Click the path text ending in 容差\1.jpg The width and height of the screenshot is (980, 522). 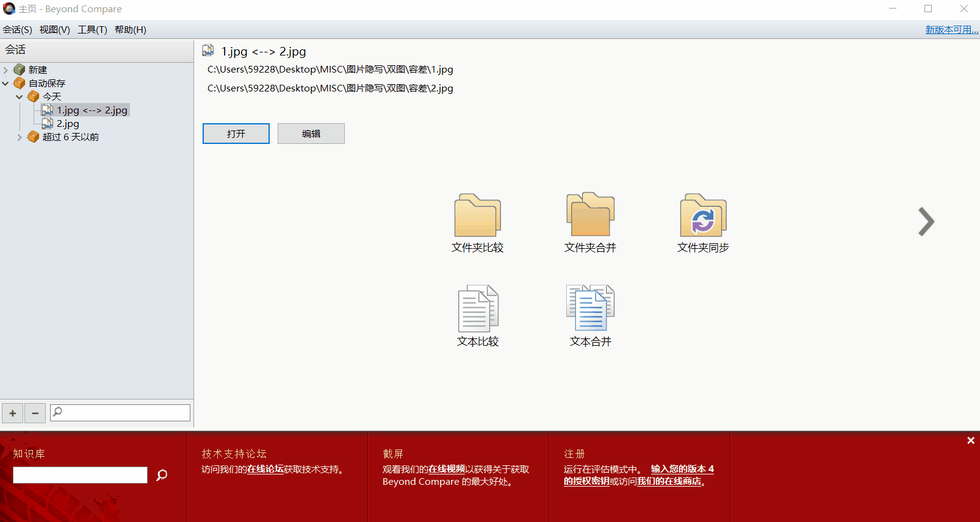(330, 70)
